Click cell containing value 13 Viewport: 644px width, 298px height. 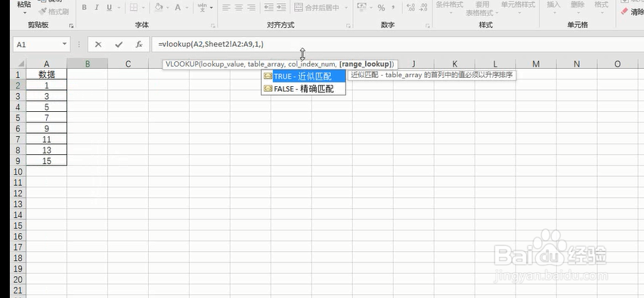[46, 150]
